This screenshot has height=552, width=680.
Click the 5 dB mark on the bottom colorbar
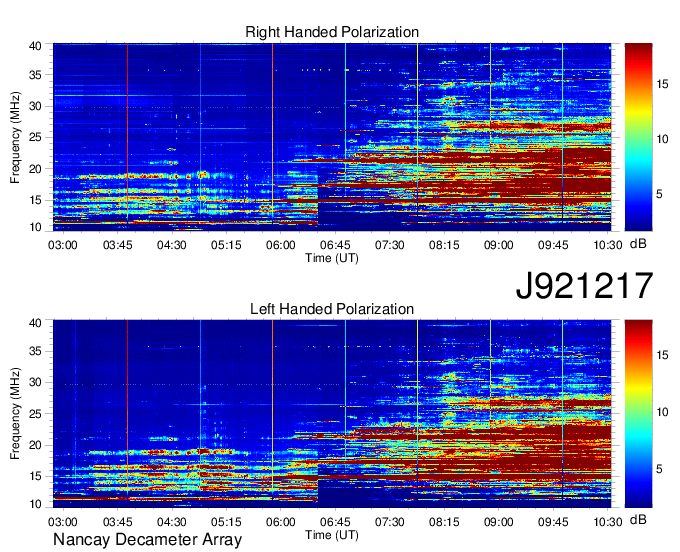(x=659, y=469)
